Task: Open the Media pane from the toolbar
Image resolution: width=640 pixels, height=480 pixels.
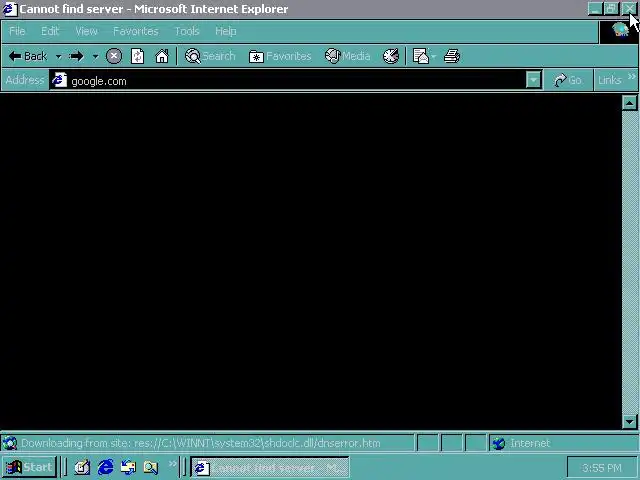Action: point(348,56)
